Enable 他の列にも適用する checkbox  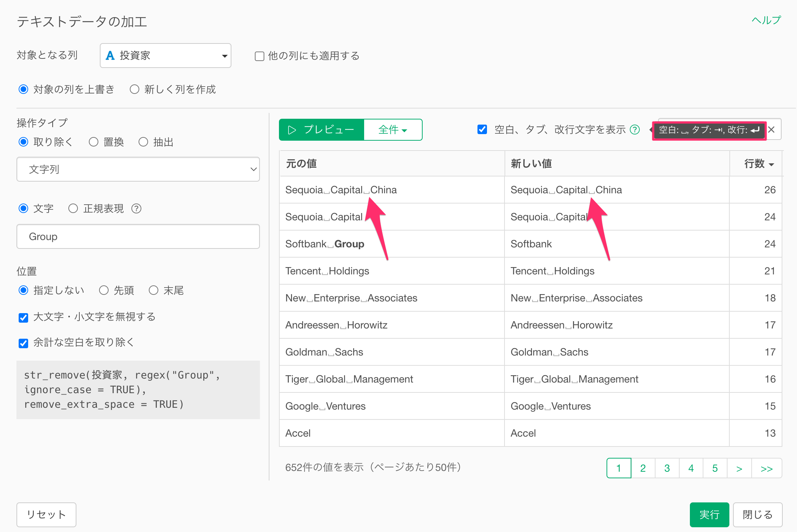coord(260,56)
